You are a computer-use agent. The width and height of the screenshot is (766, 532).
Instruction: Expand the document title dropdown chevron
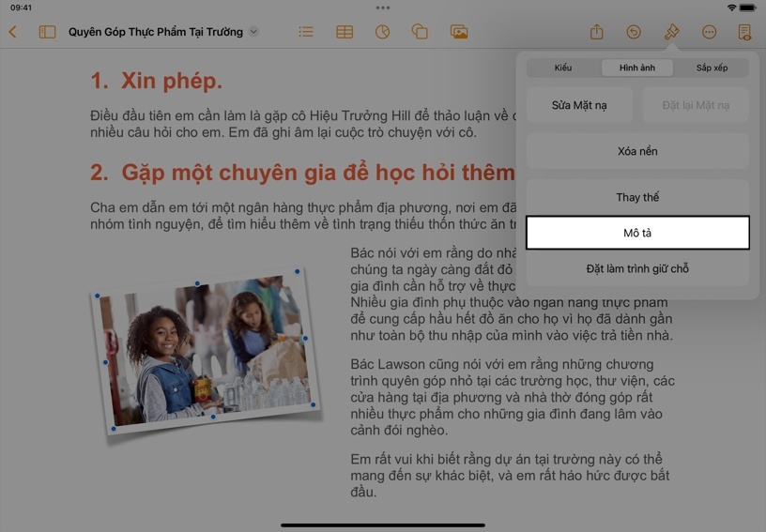click(253, 32)
